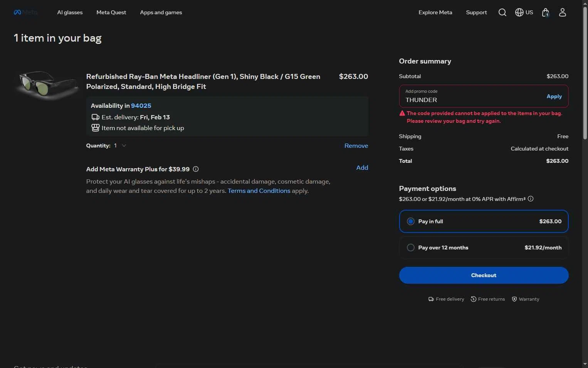Image resolution: width=588 pixels, height=368 pixels.
Task: Show info for Meta Warranty Plus
Action: click(196, 169)
